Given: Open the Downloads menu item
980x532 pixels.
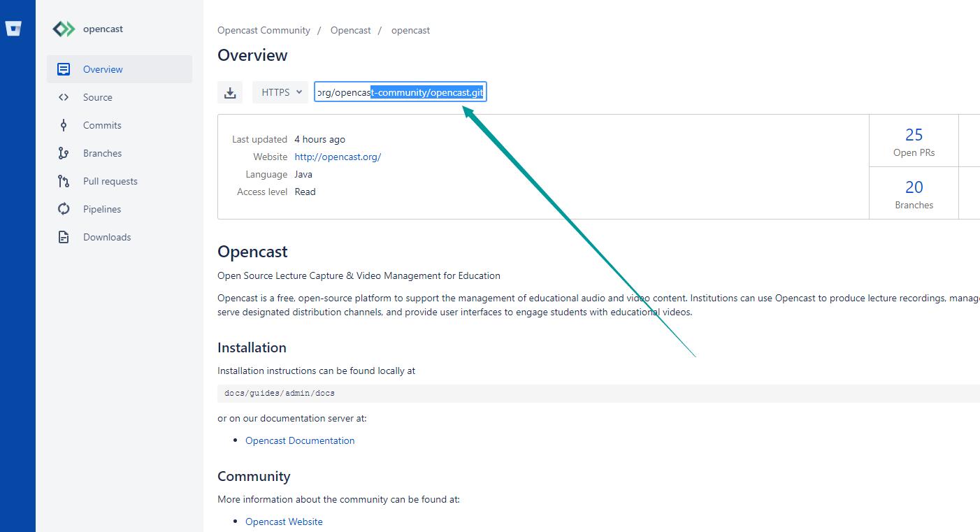Looking at the screenshot, I should click(x=120, y=237).
